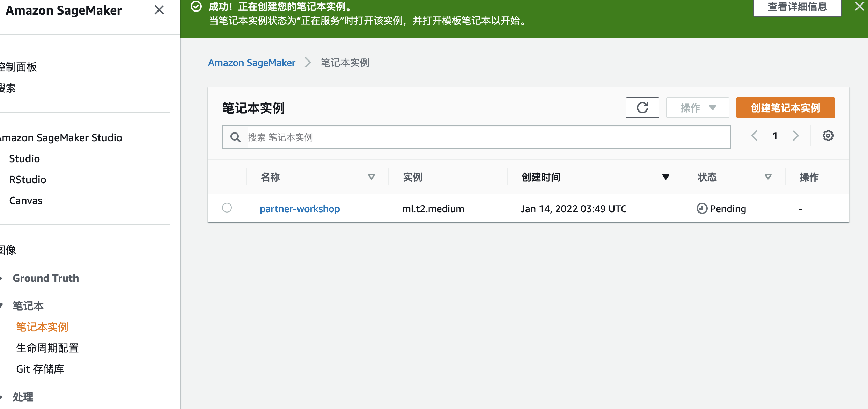Image resolution: width=868 pixels, height=409 pixels.
Task: Refresh the notebook instances list
Action: [x=642, y=107]
